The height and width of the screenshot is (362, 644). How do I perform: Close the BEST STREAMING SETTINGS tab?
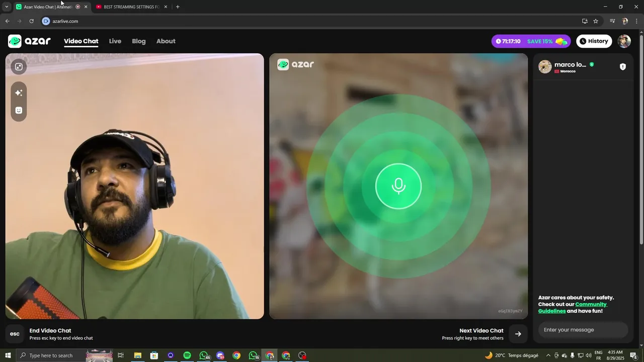click(x=166, y=7)
